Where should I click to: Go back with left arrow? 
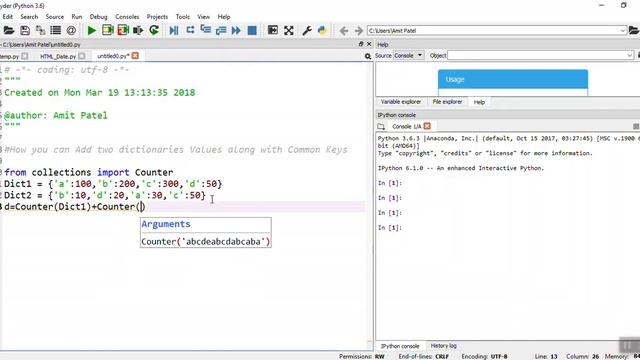tap(344, 31)
